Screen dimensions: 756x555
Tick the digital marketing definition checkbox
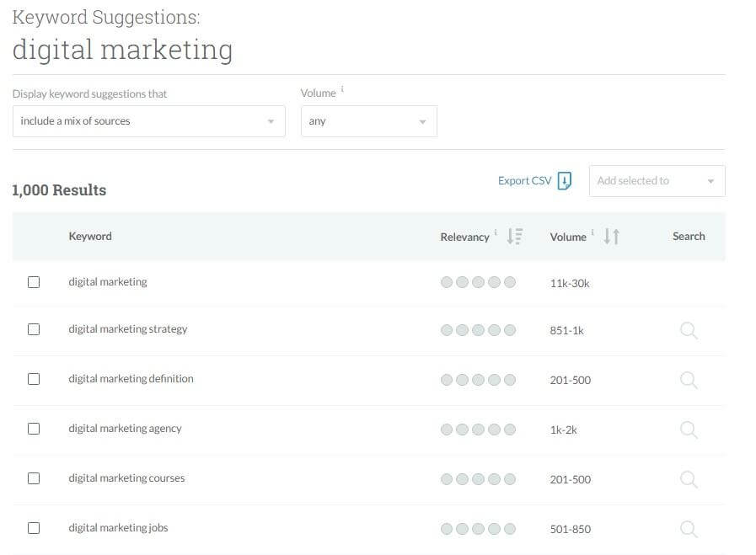[34, 379]
